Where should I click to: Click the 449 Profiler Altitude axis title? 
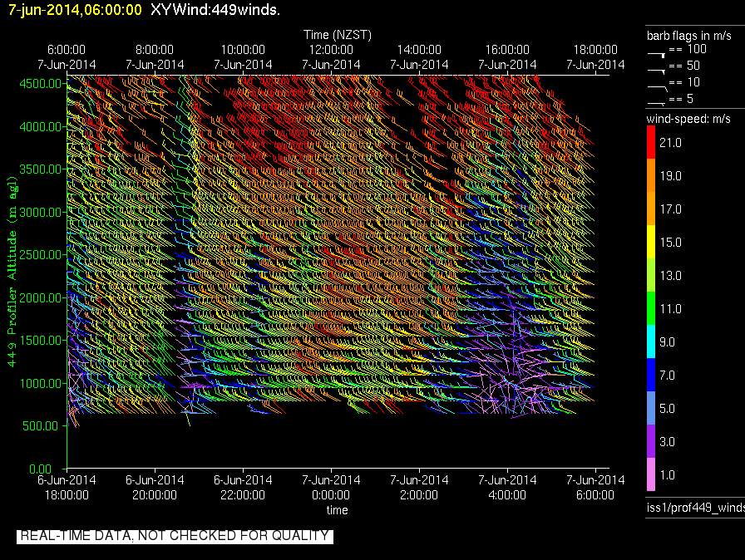coord(12,272)
